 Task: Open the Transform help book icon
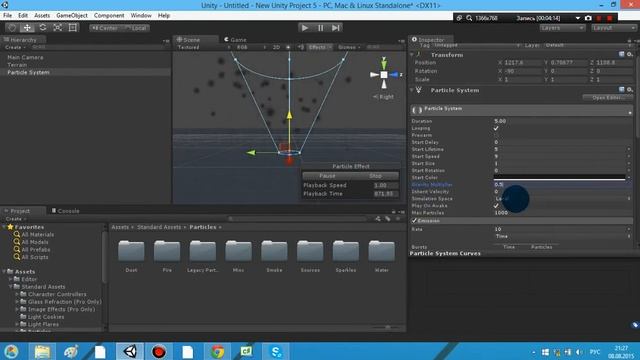621,54
